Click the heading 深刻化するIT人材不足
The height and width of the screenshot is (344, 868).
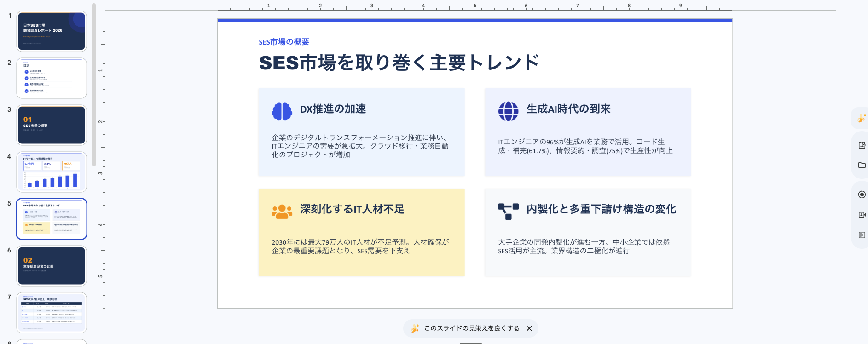pos(352,209)
